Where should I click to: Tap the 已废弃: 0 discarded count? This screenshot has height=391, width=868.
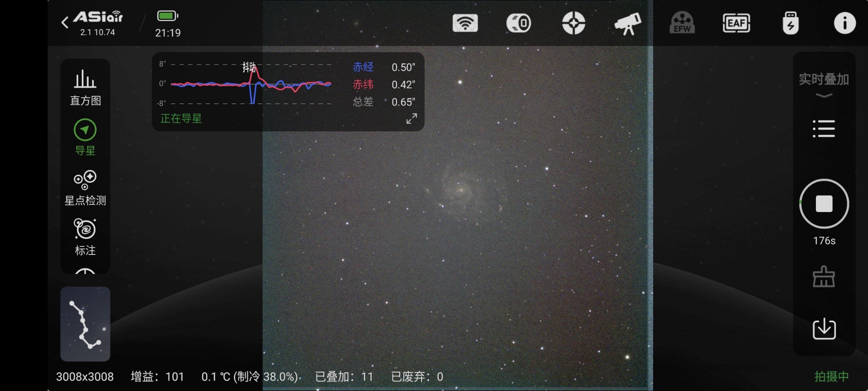point(417,377)
